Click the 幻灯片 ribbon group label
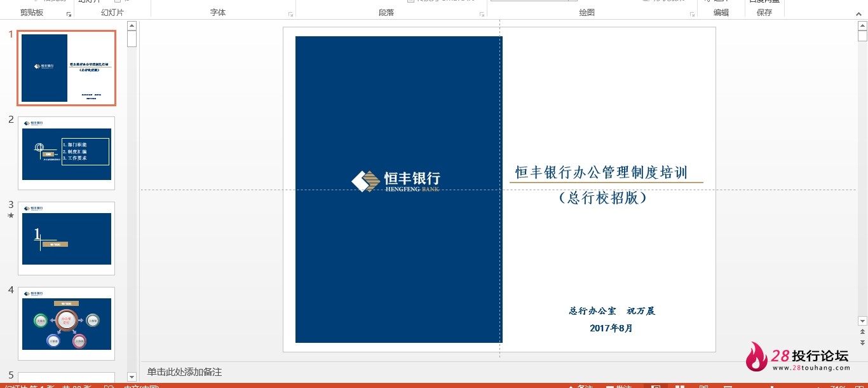The height and width of the screenshot is (388, 868). pos(112,13)
